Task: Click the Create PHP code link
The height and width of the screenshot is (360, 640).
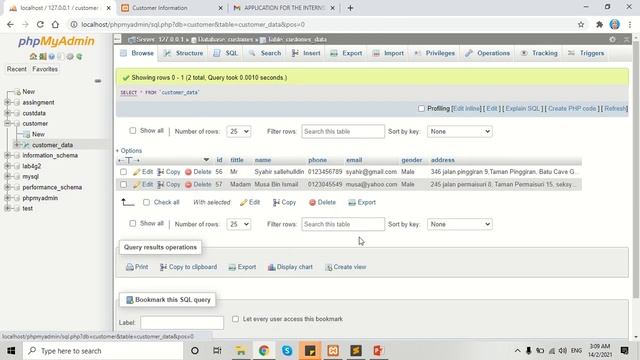Action: 572,109
